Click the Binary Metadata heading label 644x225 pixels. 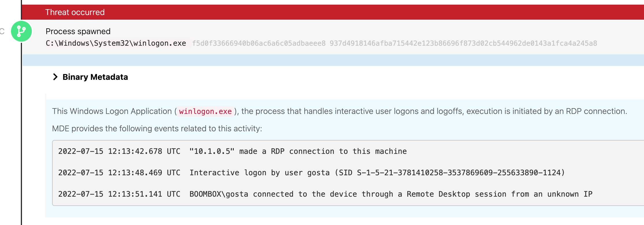pyautogui.click(x=95, y=77)
